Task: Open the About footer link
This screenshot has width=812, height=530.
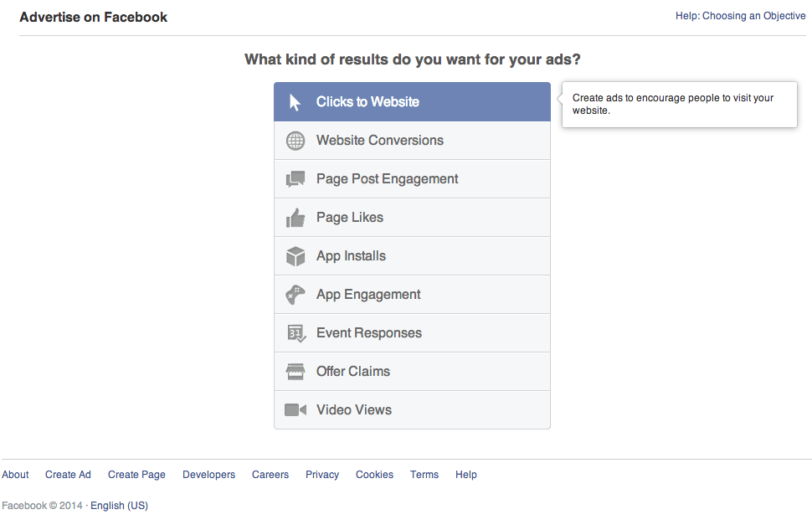Action: coord(15,475)
